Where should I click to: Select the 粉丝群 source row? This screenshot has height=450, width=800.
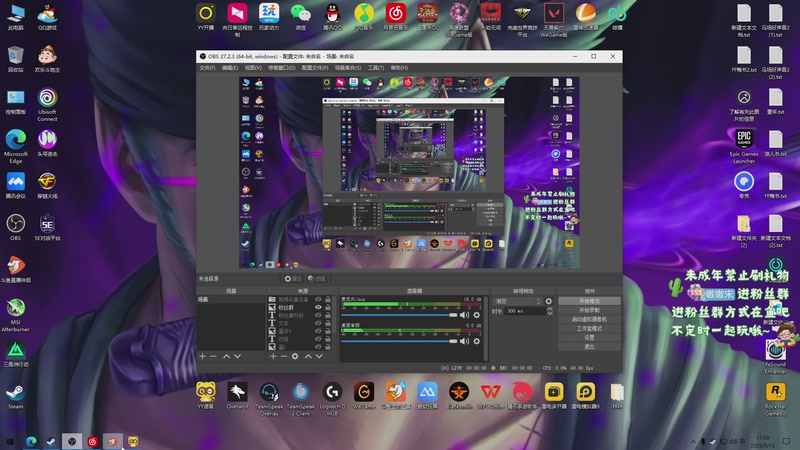click(301, 307)
